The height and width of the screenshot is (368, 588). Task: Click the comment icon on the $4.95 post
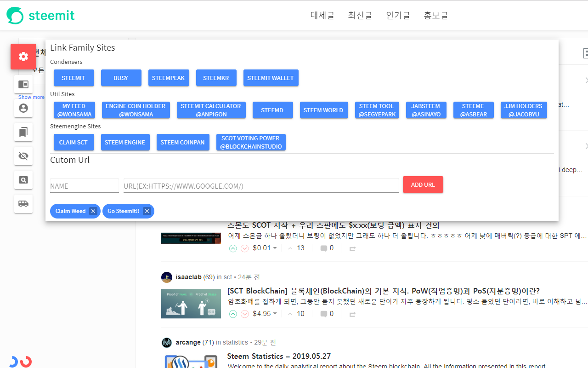[x=324, y=314]
